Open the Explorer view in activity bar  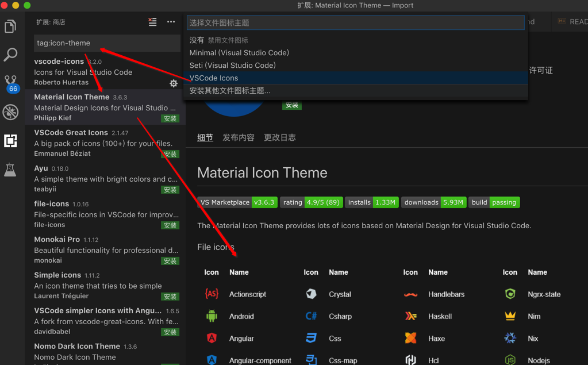click(10, 26)
